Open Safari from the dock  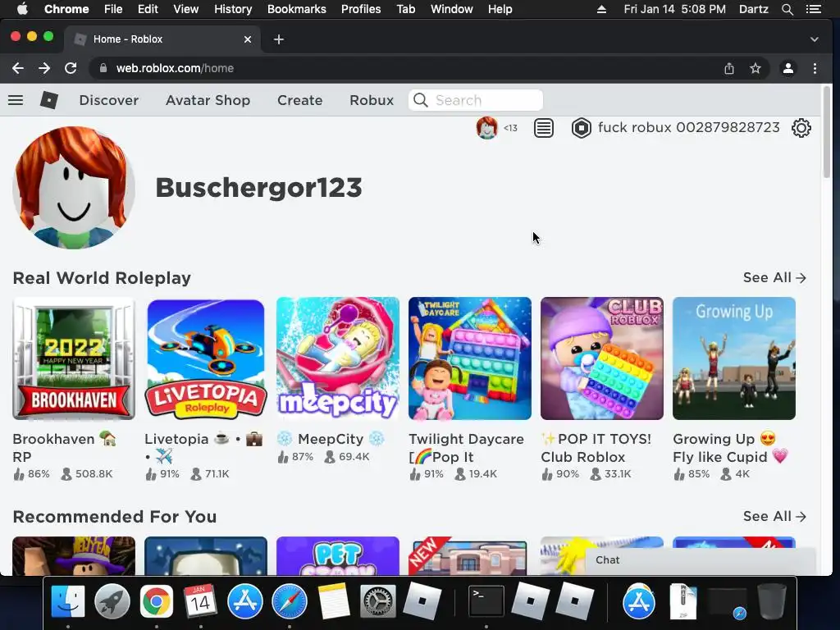pos(290,601)
